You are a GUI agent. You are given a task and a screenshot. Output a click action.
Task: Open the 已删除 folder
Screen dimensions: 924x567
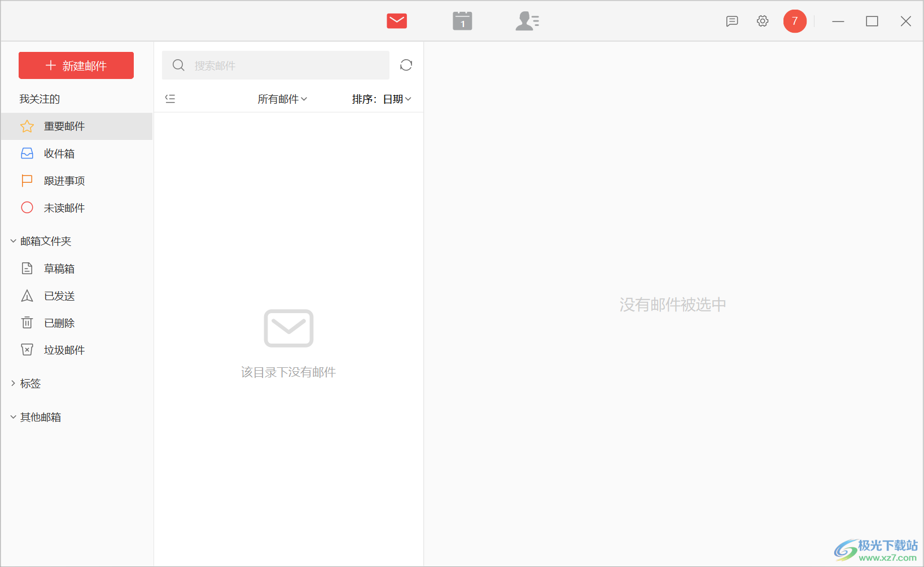coord(77,323)
